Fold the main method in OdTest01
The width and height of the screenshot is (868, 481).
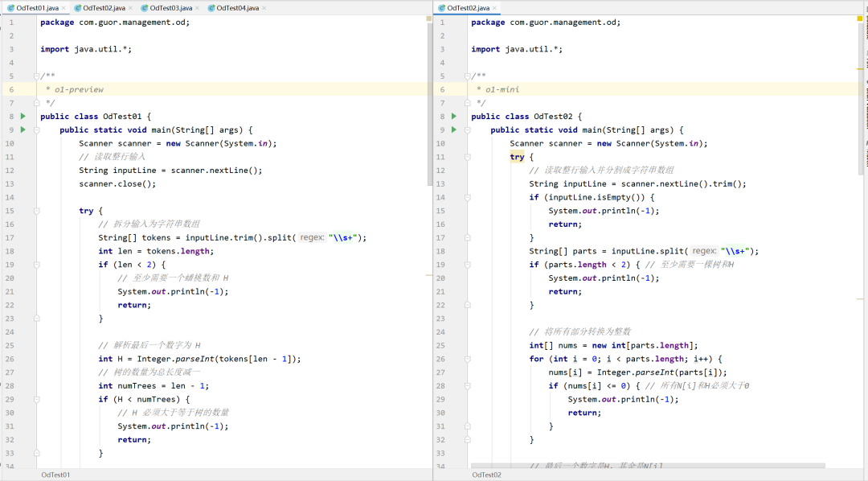pos(37,129)
